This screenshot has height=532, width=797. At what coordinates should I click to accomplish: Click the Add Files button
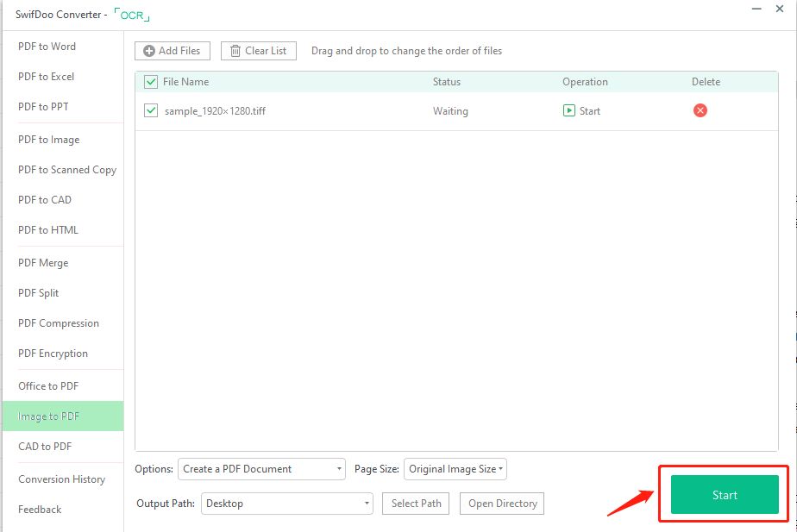point(173,51)
